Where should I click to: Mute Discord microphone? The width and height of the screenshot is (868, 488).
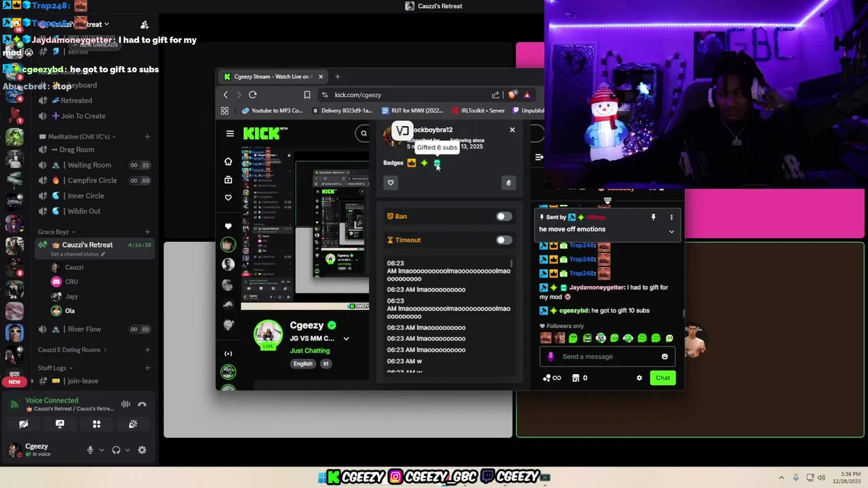(90, 450)
